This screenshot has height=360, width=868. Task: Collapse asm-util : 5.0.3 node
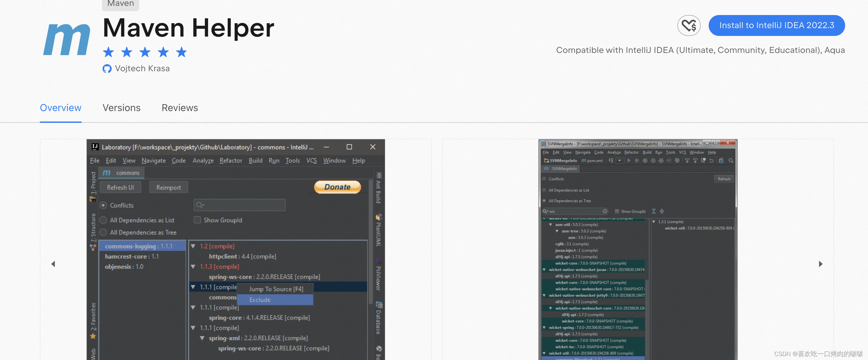point(551,225)
